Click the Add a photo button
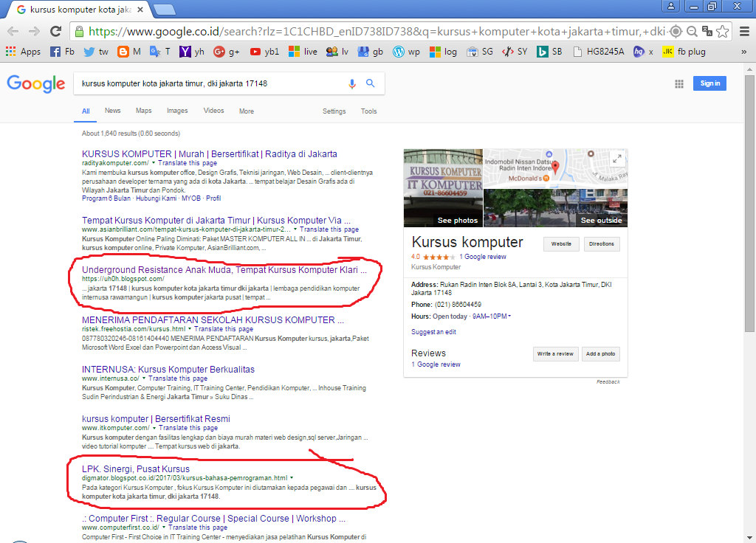 601,353
